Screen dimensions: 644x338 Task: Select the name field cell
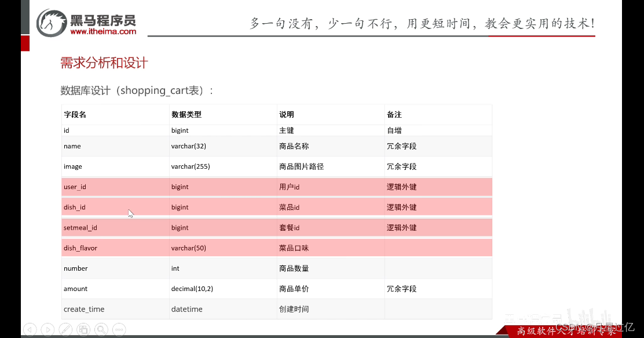(115, 146)
